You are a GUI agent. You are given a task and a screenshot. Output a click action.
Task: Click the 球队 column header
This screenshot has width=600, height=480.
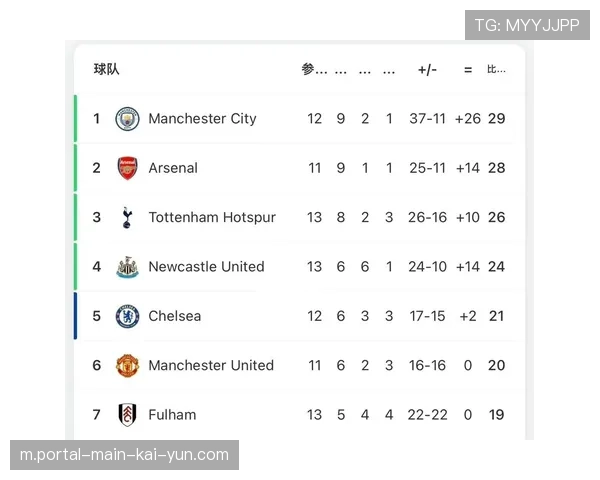point(107,69)
